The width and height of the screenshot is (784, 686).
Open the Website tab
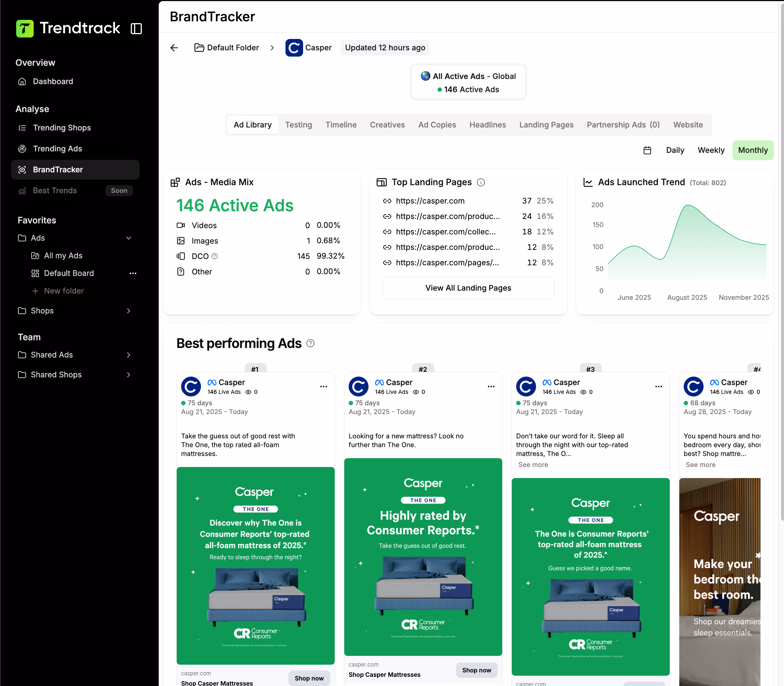688,125
